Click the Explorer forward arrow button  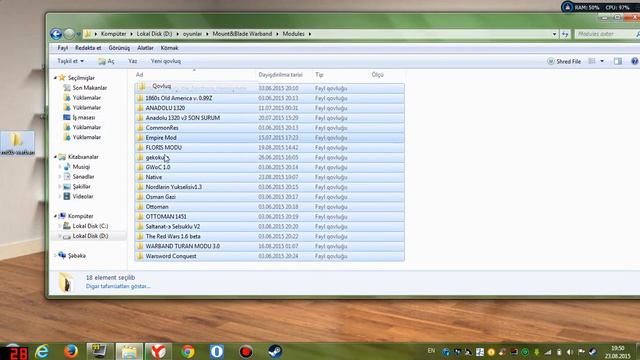point(69,34)
